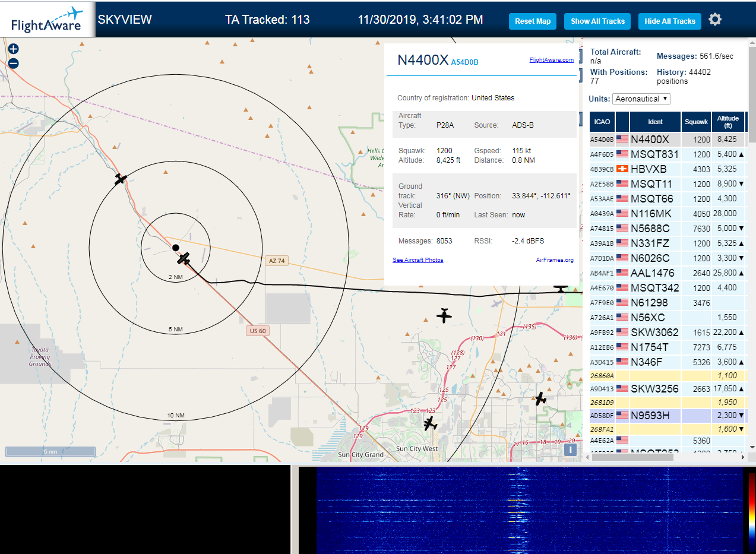Select the N5688C aircraft row
The height and width of the screenshot is (554, 756).
(x=667, y=229)
